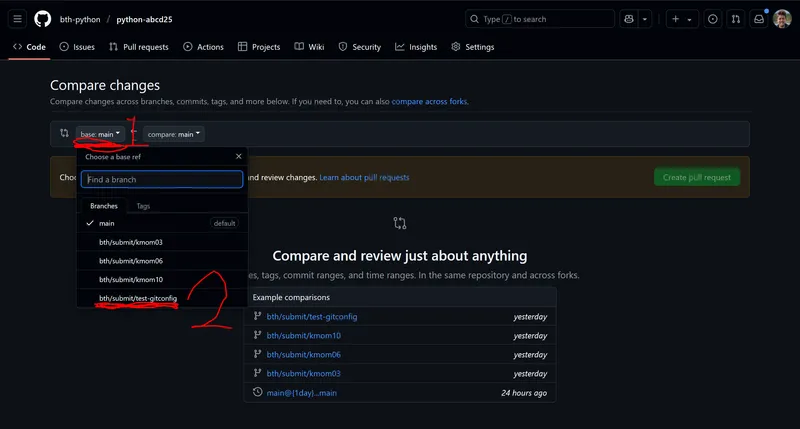Click the 'Create pull request' button
The height and width of the screenshot is (429, 800).
point(697,178)
